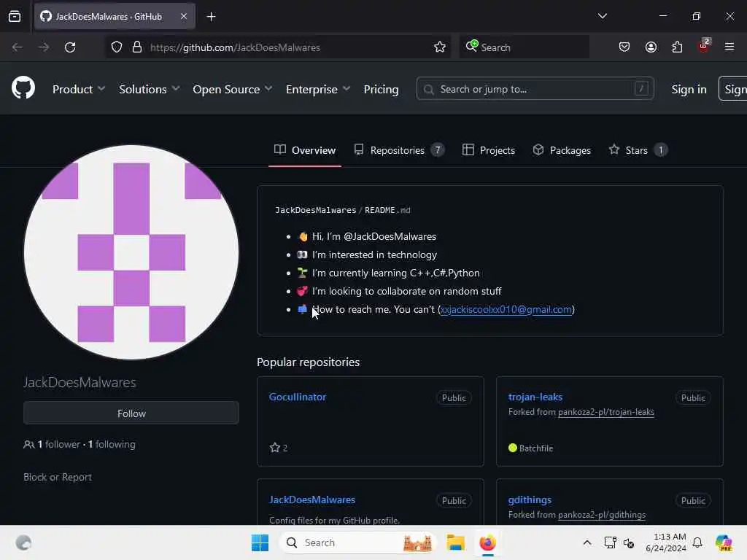Click the pankoza2-pl/trojan-leaks fork source link
Viewport: 747px width, 560px height.
tap(606, 412)
